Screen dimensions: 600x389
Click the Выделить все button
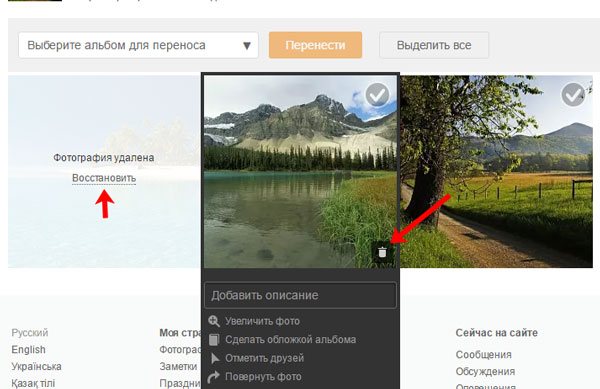tap(434, 45)
